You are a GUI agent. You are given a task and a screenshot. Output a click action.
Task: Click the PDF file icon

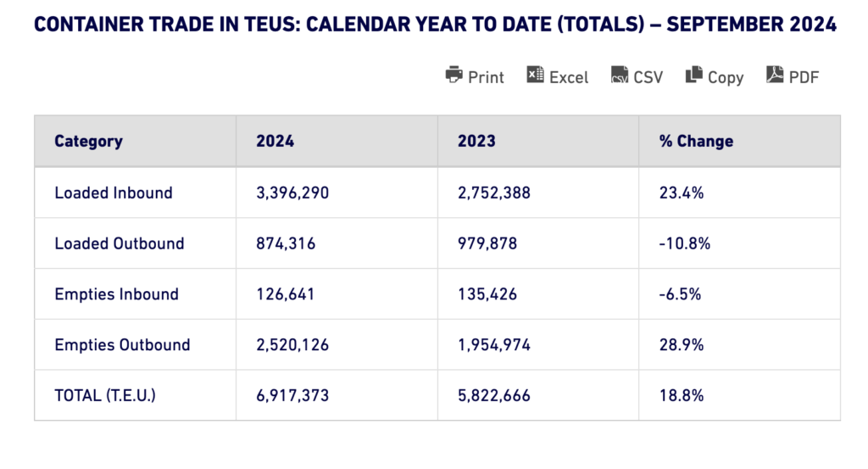[x=776, y=75]
